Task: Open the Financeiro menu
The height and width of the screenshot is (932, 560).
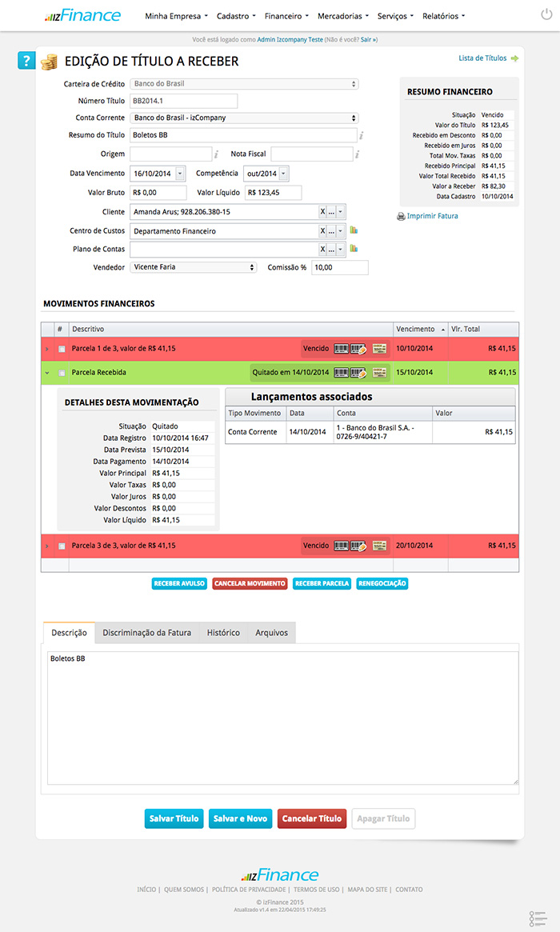Action: pos(286,16)
